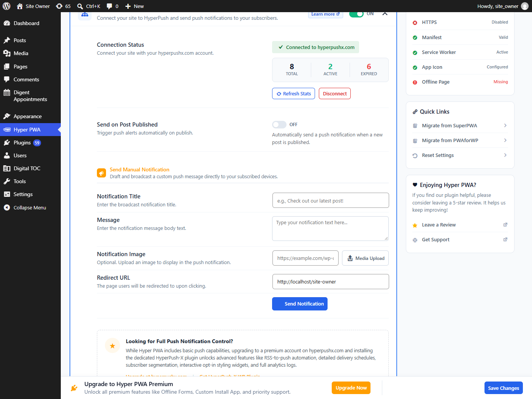Click the Tools wrench icon
532x399 pixels.
7,181
